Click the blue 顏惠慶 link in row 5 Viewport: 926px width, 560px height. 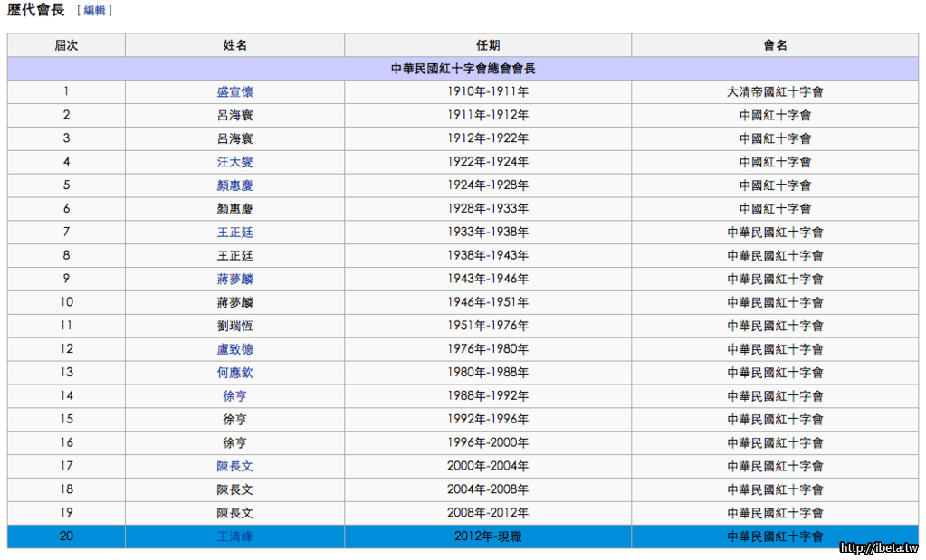tap(234, 185)
